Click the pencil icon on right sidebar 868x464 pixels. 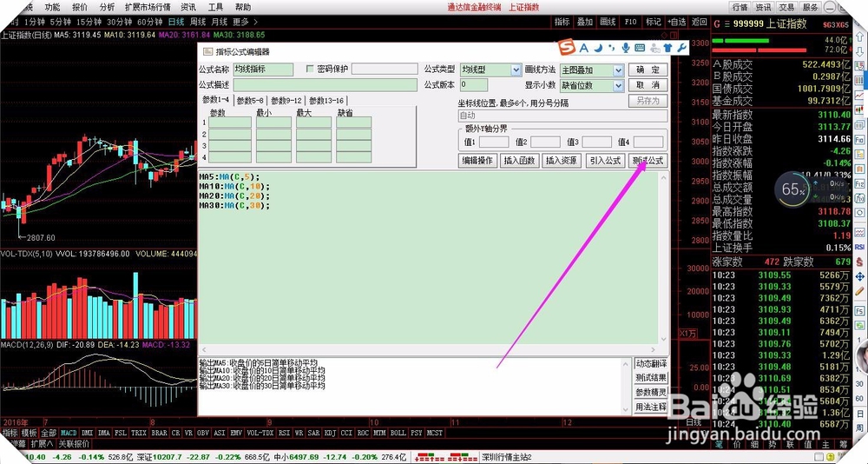[859, 291]
